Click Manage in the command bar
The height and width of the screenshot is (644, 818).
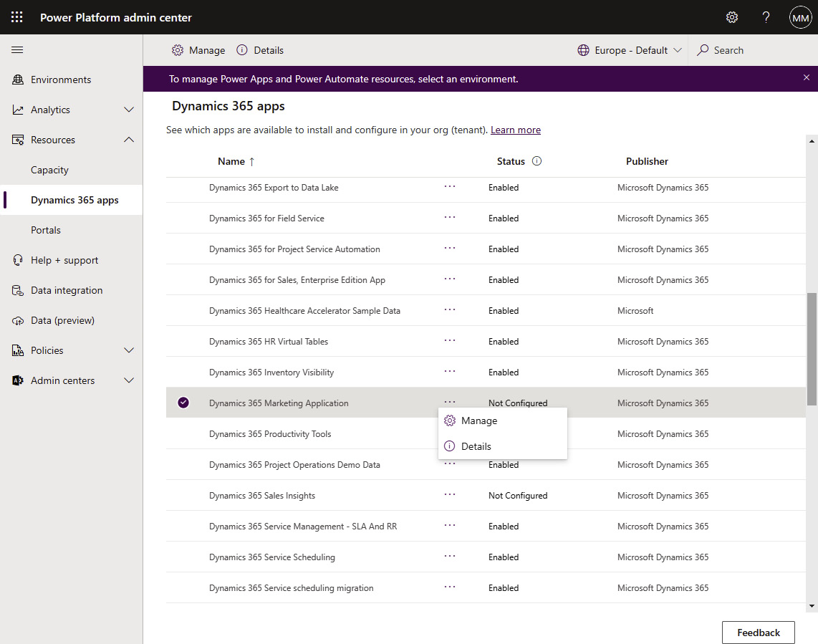pos(198,50)
